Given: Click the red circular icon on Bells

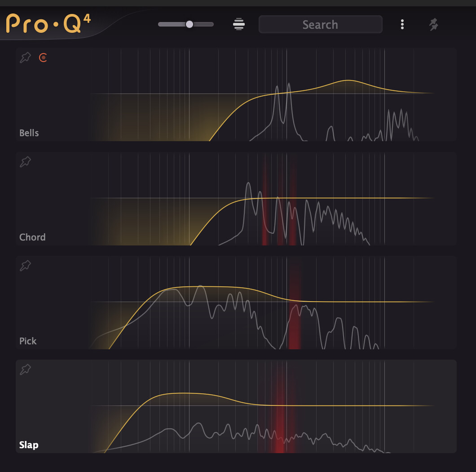Looking at the screenshot, I should [43, 58].
